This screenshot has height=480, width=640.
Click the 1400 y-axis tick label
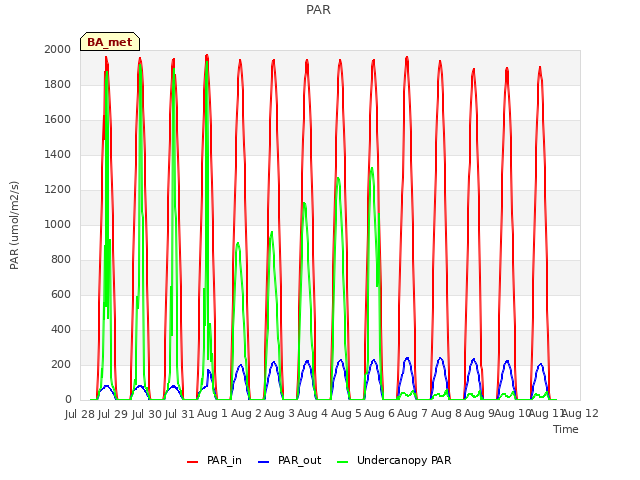pos(58,155)
